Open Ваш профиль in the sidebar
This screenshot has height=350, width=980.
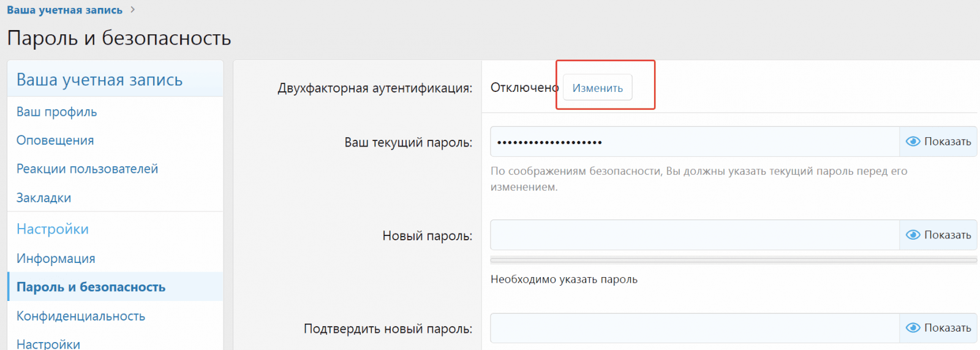pyautogui.click(x=56, y=112)
